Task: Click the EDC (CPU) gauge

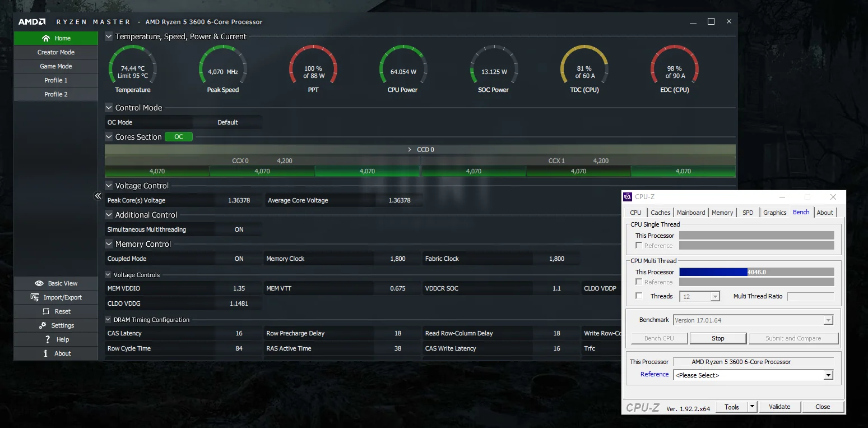Action: [674, 70]
